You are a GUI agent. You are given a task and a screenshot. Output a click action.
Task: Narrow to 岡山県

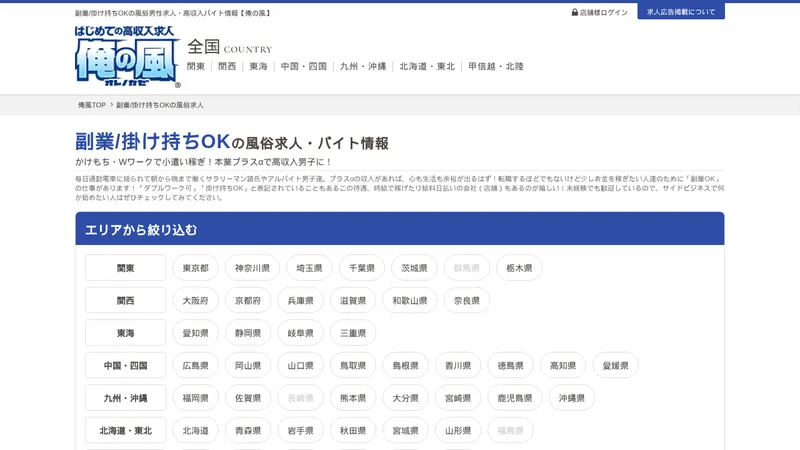[x=248, y=365]
